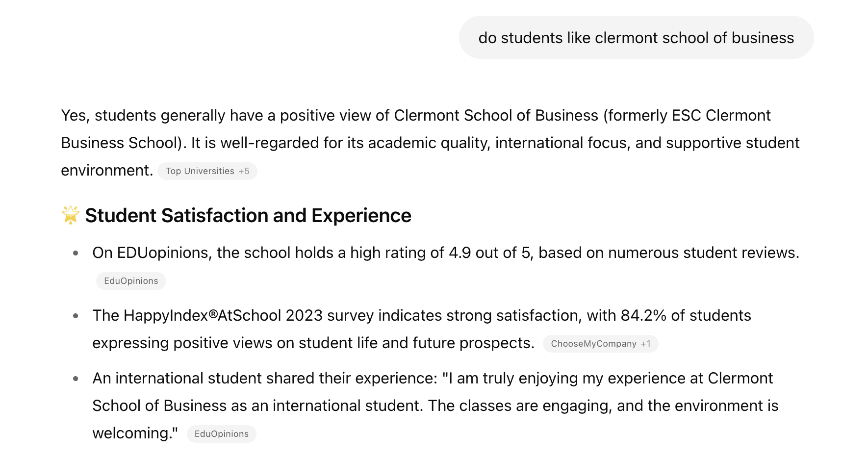The width and height of the screenshot is (868, 458).
Task: Open the source pill next to the intro paragraph
Action: tap(207, 171)
